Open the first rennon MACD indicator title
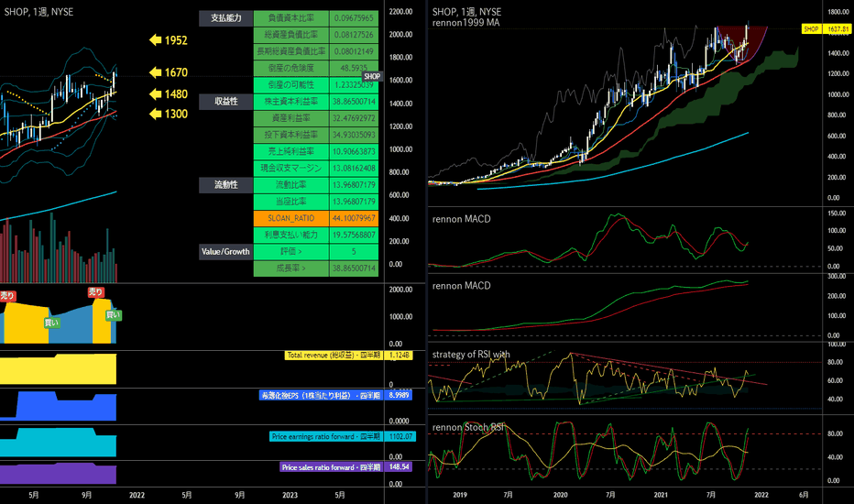 461,219
